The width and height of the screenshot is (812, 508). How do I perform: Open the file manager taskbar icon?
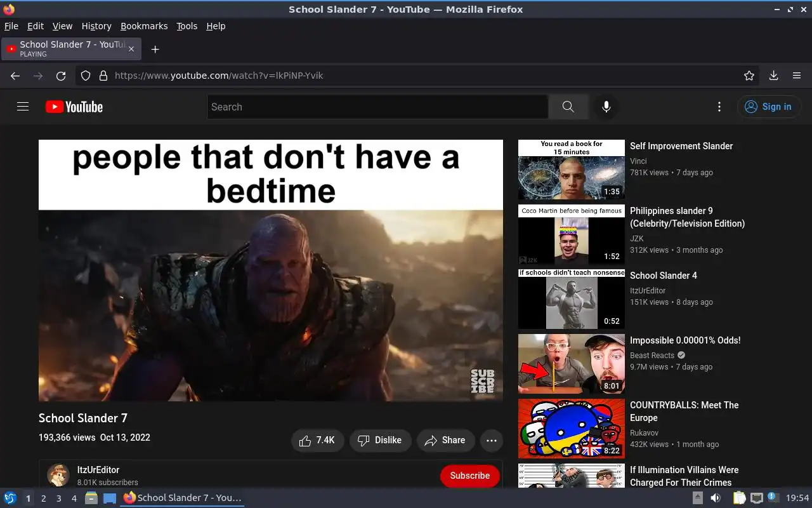point(91,498)
